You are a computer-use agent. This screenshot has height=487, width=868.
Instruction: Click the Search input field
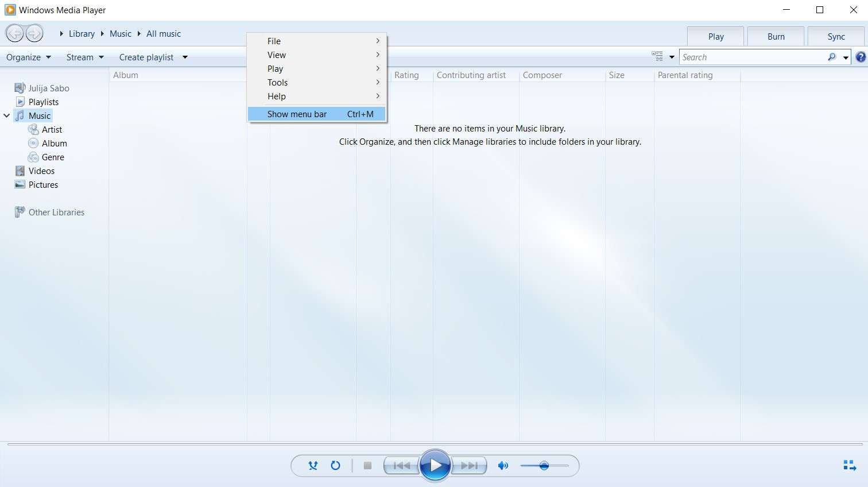click(753, 57)
